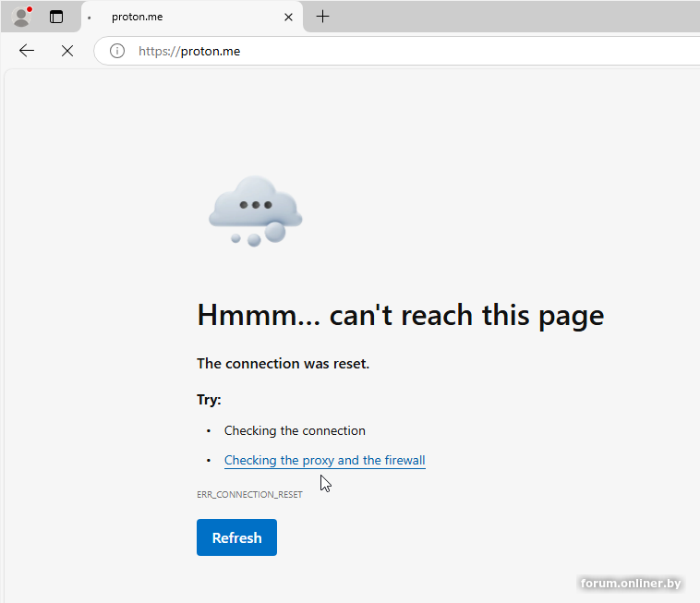Click the forum.onliner.by watermark
The height and width of the screenshot is (603, 700).
(632, 583)
